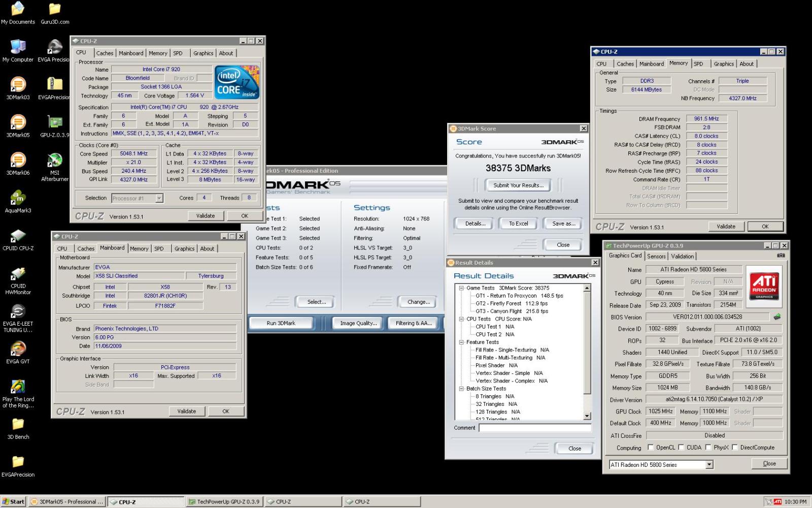Viewport: 812px width, 508px height.
Task: Open Validation tab in GPU-Z
Action: 682,257
